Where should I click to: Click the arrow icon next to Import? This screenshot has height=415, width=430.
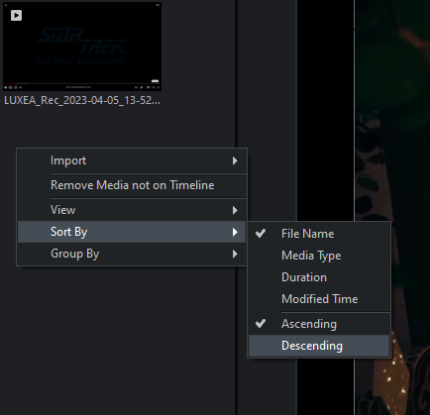[235, 161]
